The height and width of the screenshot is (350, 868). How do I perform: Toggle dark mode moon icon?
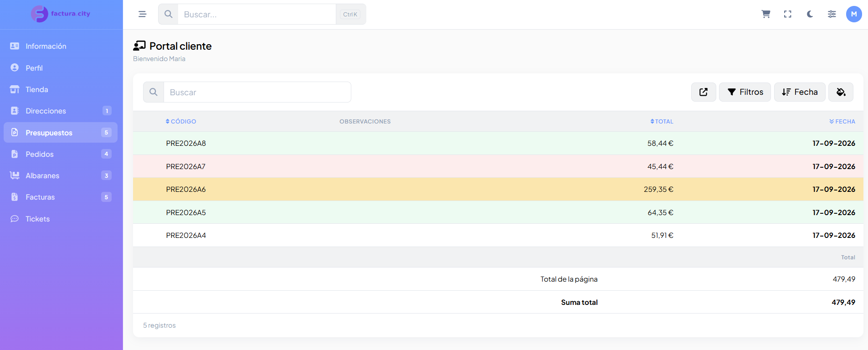[810, 14]
